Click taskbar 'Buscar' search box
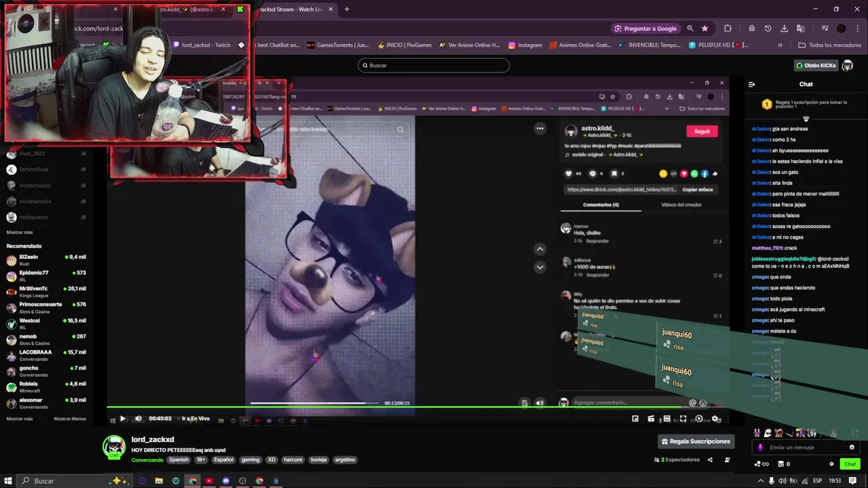 coord(75,481)
